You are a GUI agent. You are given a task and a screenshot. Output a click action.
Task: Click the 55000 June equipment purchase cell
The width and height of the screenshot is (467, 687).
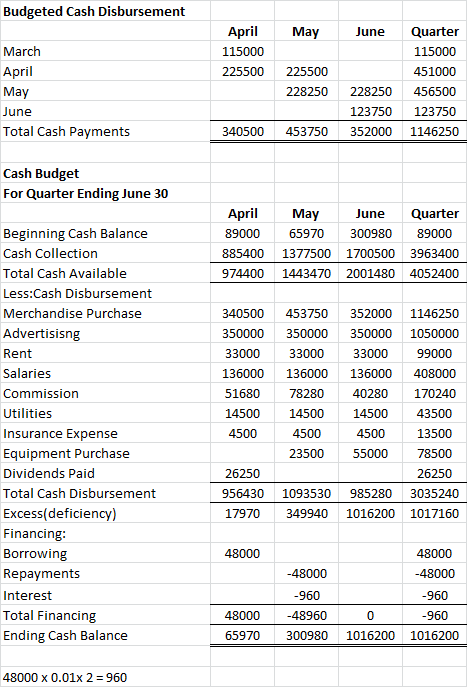click(371, 453)
